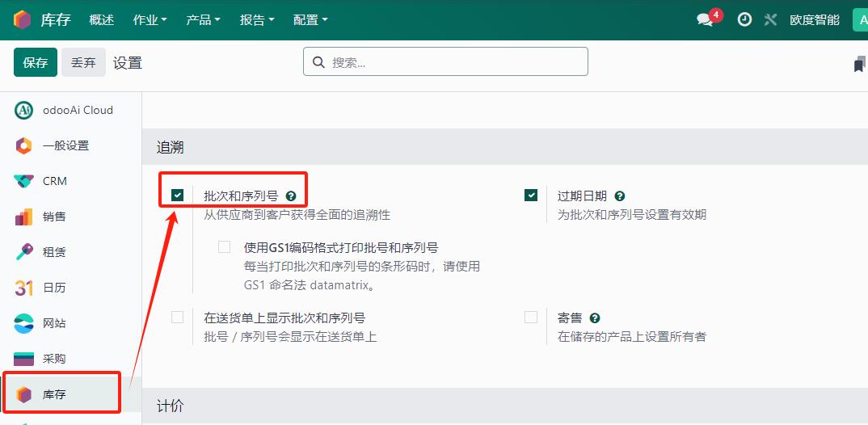Screen dimensions: 868x425
Task: Select 一般设置 in settings sidebar
Action: pyautogui.click(x=71, y=145)
